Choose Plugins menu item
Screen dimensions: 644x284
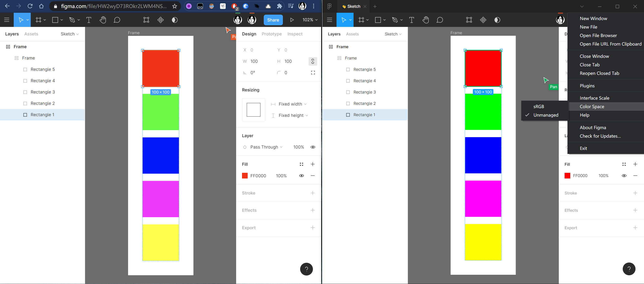tap(606, 86)
